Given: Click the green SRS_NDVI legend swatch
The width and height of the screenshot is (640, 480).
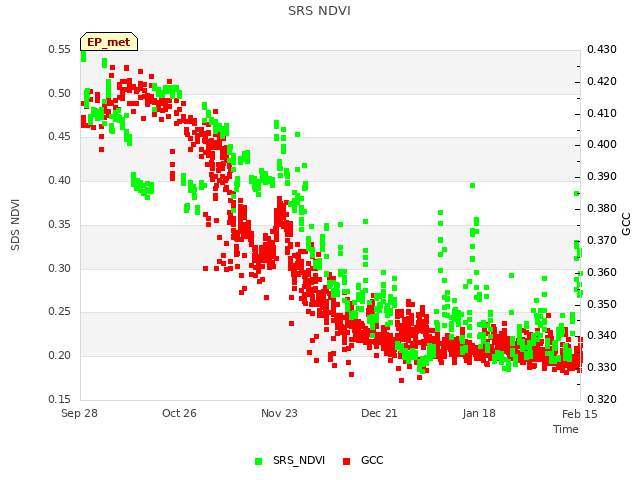Looking at the screenshot, I should coord(258,461).
